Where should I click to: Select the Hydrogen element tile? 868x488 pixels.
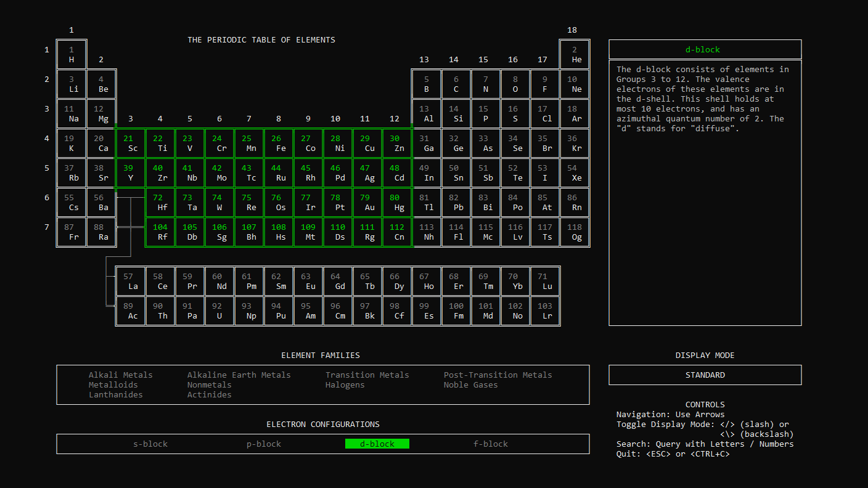tap(71, 54)
